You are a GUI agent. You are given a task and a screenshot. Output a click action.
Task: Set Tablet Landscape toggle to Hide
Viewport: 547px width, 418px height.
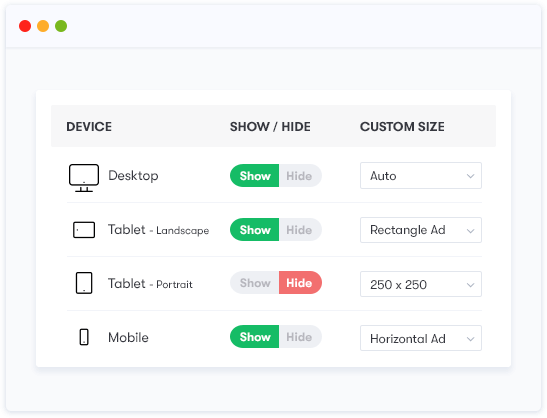pos(300,230)
